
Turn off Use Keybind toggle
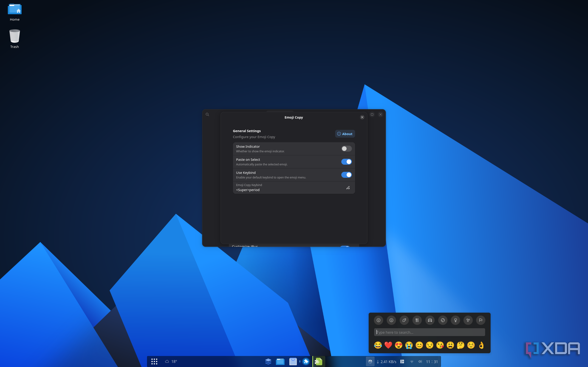click(346, 175)
